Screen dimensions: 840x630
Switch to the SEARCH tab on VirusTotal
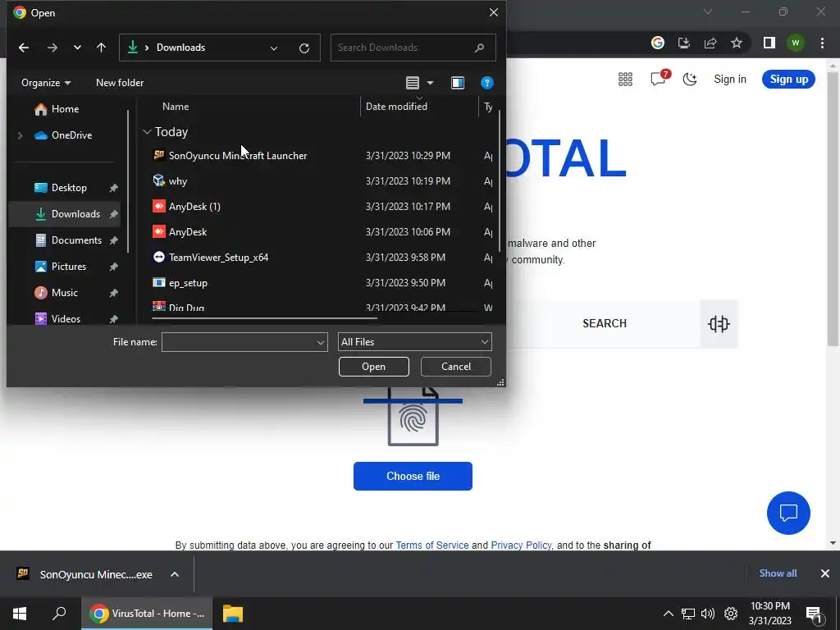[x=605, y=323]
